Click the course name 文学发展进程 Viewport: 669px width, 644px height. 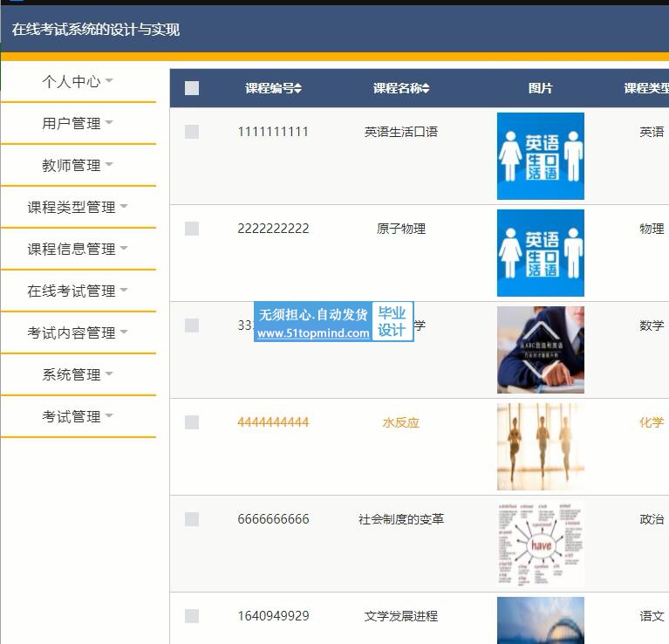[x=400, y=616]
